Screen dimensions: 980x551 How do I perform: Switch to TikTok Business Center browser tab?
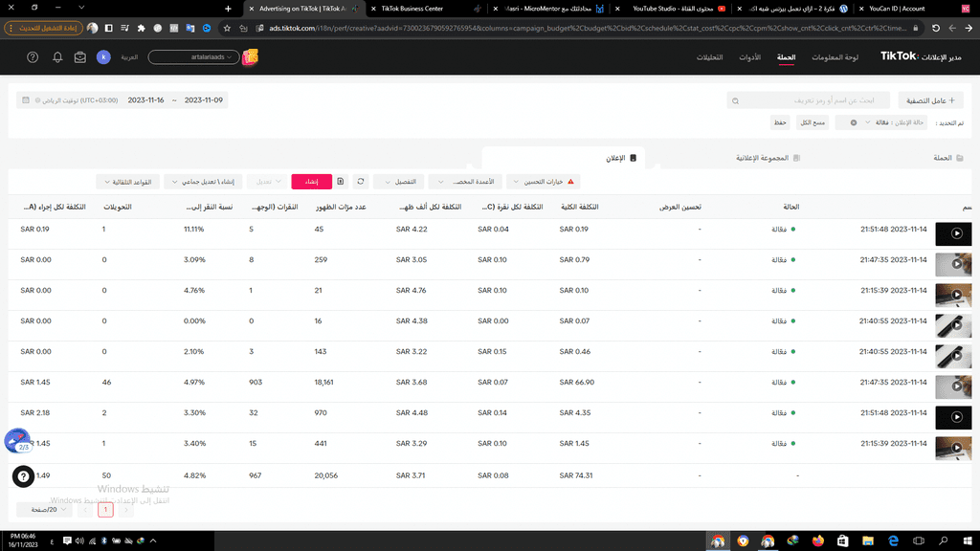(x=426, y=9)
